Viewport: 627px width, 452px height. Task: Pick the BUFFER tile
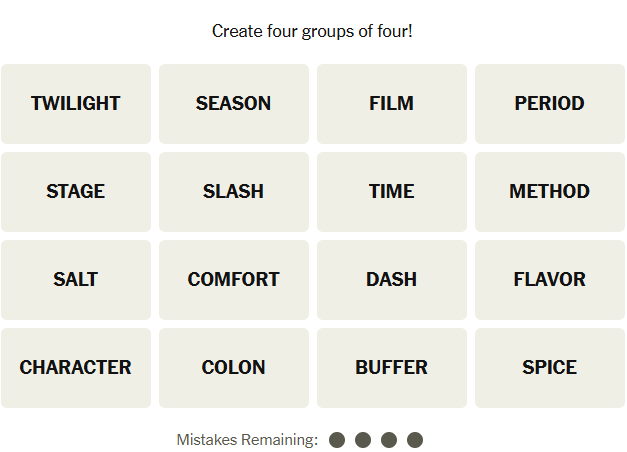[392, 368]
